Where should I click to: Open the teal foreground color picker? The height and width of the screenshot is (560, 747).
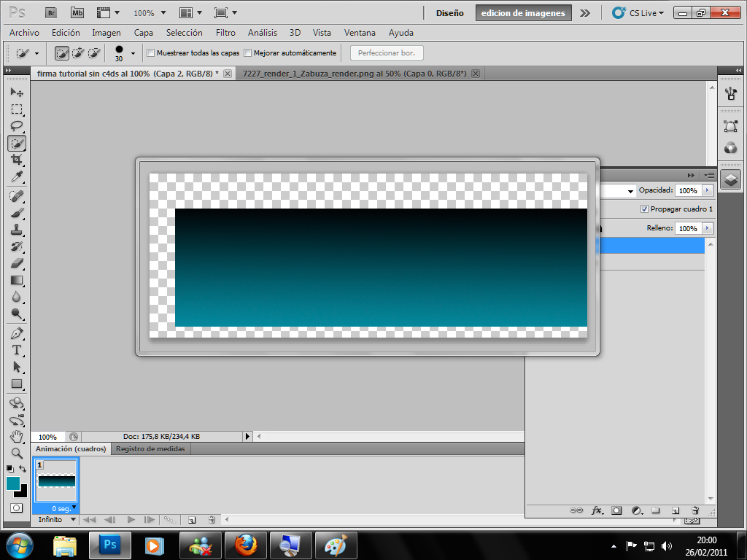click(12, 483)
